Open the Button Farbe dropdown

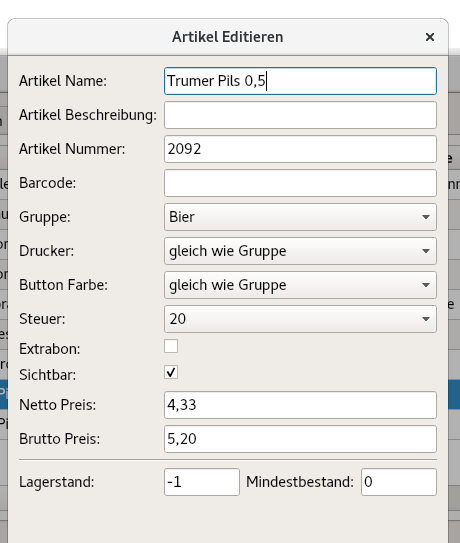(300, 285)
